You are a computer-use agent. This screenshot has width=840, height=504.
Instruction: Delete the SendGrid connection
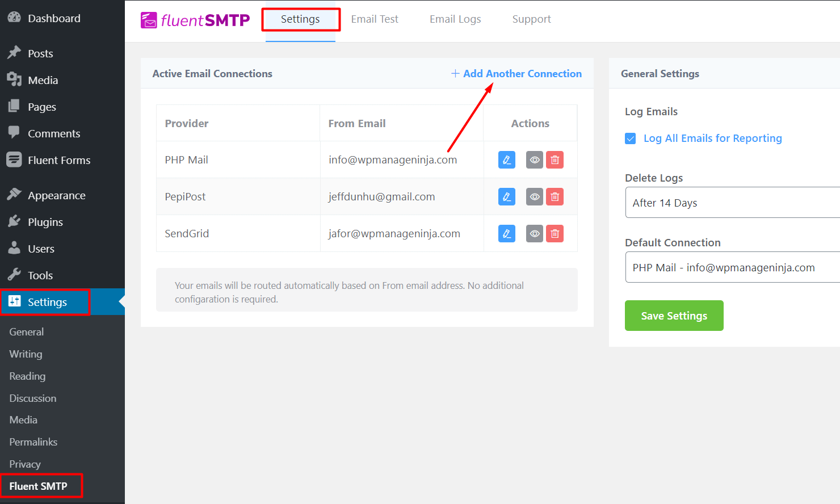click(555, 234)
